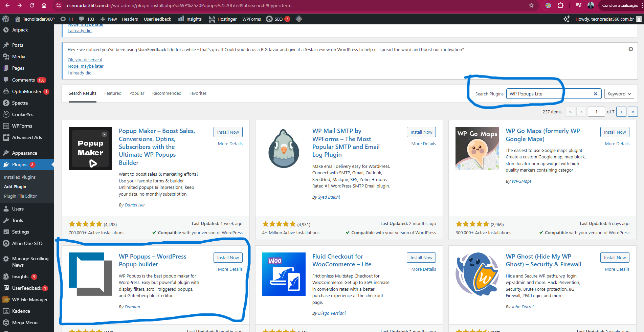This screenshot has height=332, width=644.
Task: Clear the search plugins field
Action: [595, 94]
